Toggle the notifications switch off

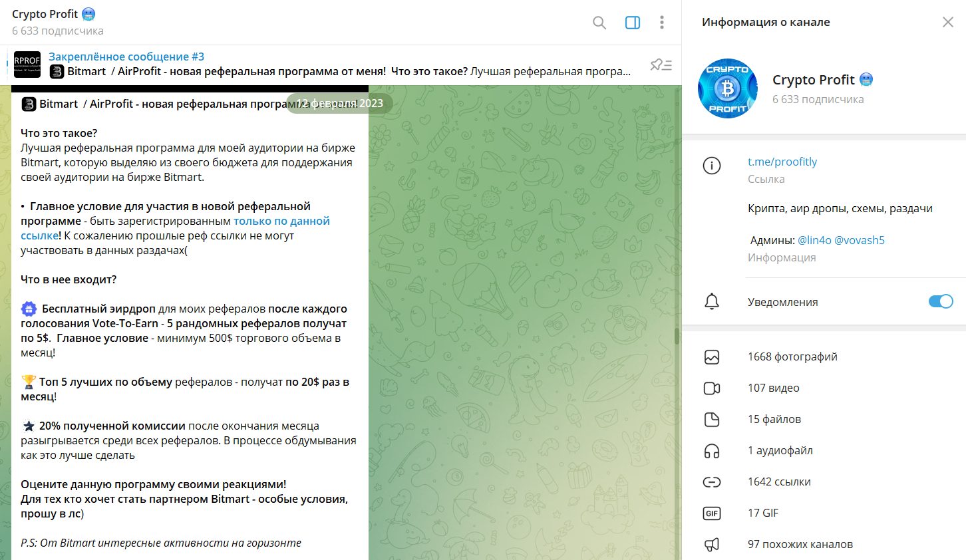pos(941,301)
